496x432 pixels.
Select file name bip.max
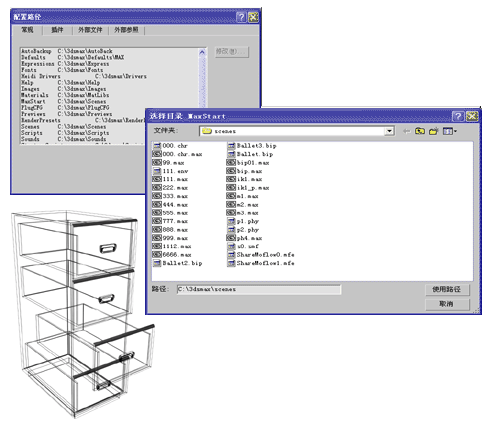[x=249, y=171]
